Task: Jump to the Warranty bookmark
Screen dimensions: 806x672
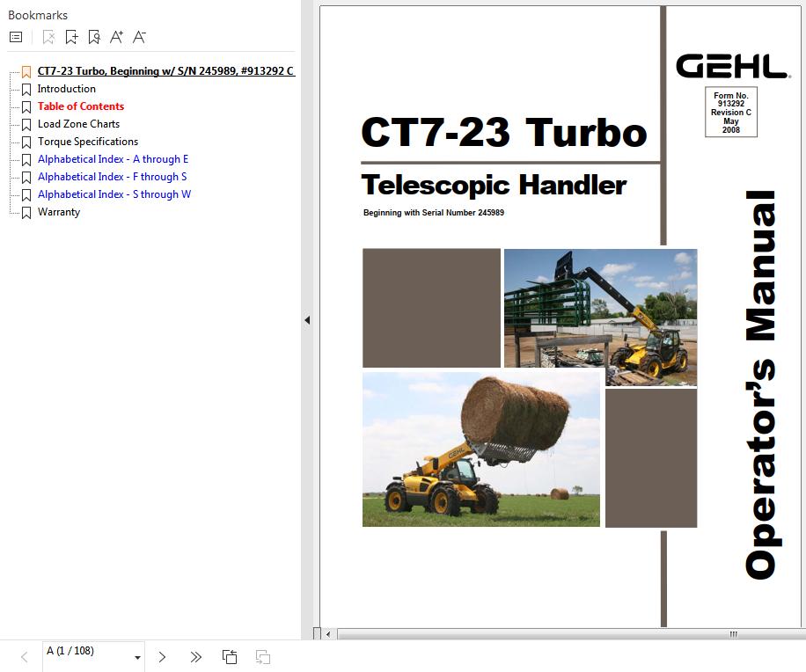Action: pos(59,212)
